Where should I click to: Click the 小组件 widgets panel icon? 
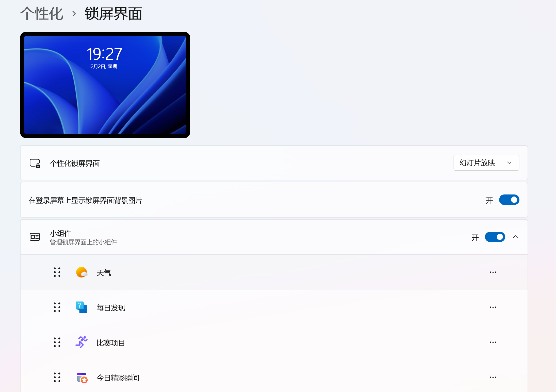click(35, 237)
